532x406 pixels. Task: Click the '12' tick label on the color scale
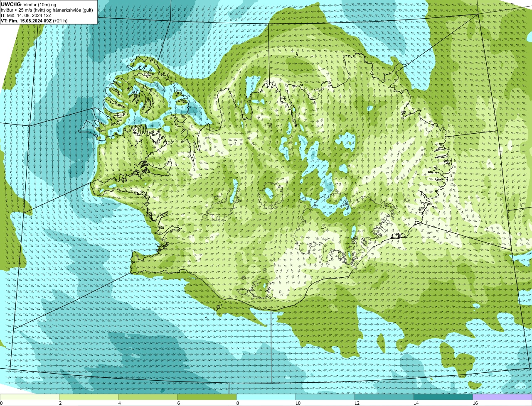[x=357, y=403]
